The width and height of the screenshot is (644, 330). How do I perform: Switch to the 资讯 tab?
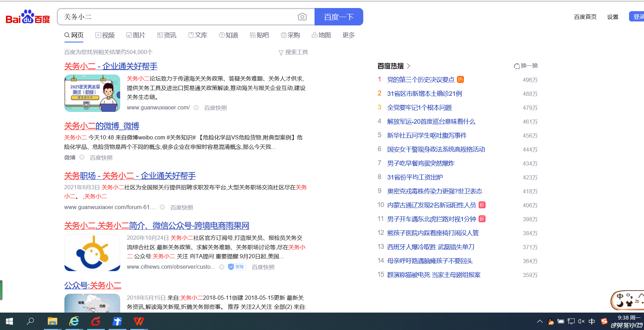[x=166, y=35]
